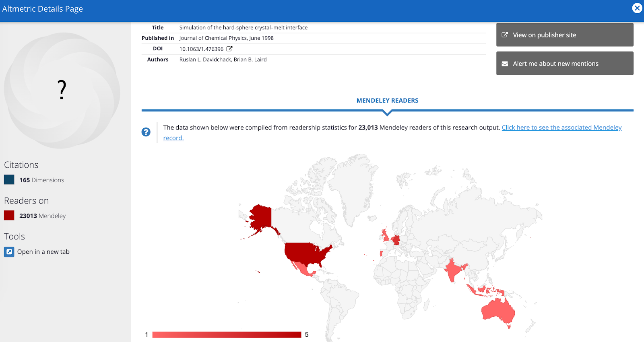Click Open in a new tab text
The height and width of the screenshot is (342, 644).
tap(43, 252)
